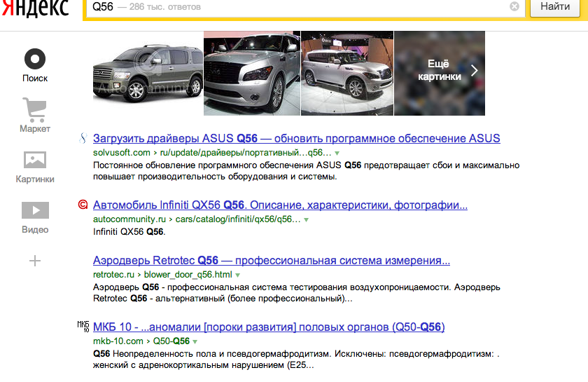Open the Видео play icon
The height and width of the screenshot is (382, 588).
tap(35, 210)
